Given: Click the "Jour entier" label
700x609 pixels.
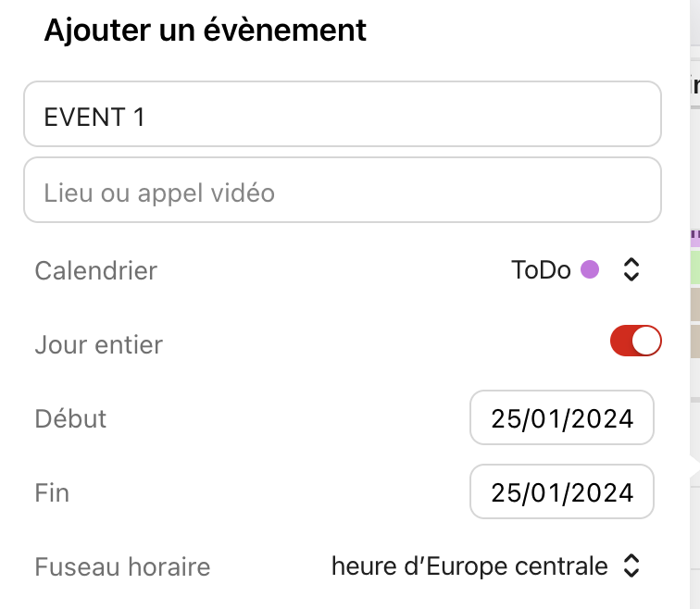Looking at the screenshot, I should click(x=98, y=344).
